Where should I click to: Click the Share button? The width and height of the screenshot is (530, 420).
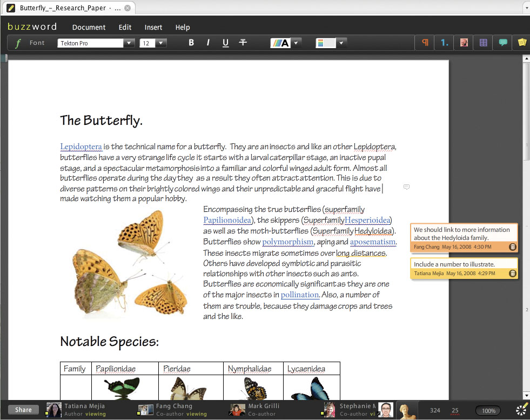pyautogui.click(x=23, y=410)
